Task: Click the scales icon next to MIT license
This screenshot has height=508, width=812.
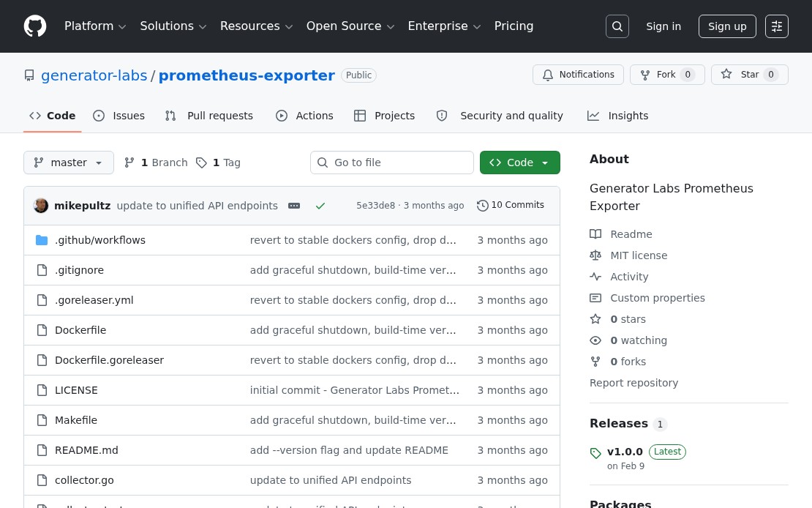Action: (595, 255)
